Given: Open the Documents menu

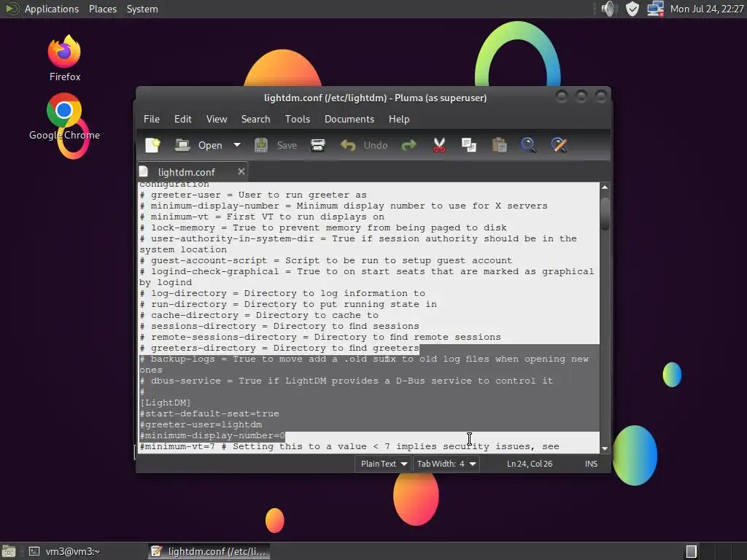Looking at the screenshot, I should pos(349,119).
